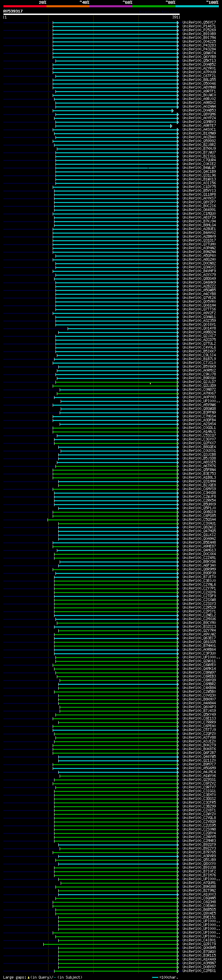
Task: Click the UniRef100_A3RVR9 label
Action: tap(199, 856)
